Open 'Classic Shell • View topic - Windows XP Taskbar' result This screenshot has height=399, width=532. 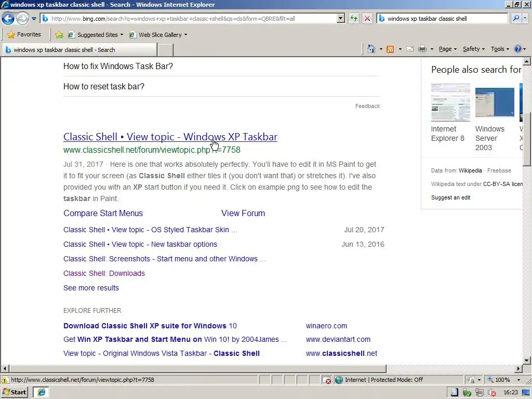pos(170,137)
